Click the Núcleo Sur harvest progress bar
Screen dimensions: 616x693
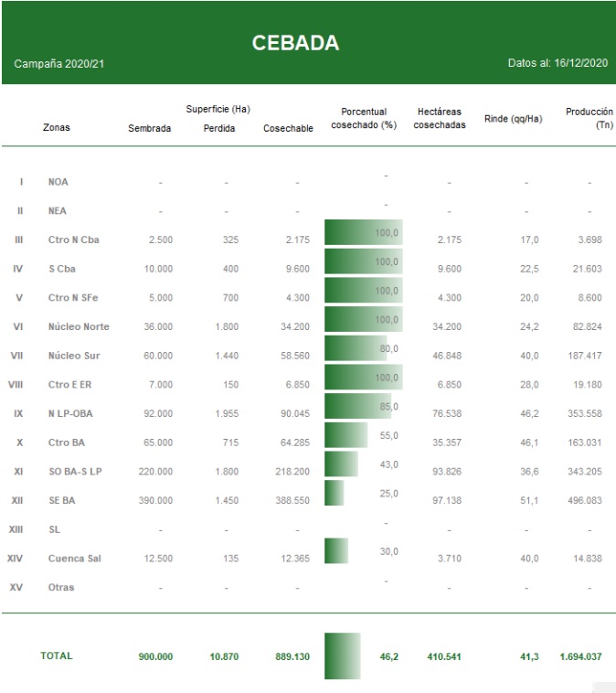356,348
